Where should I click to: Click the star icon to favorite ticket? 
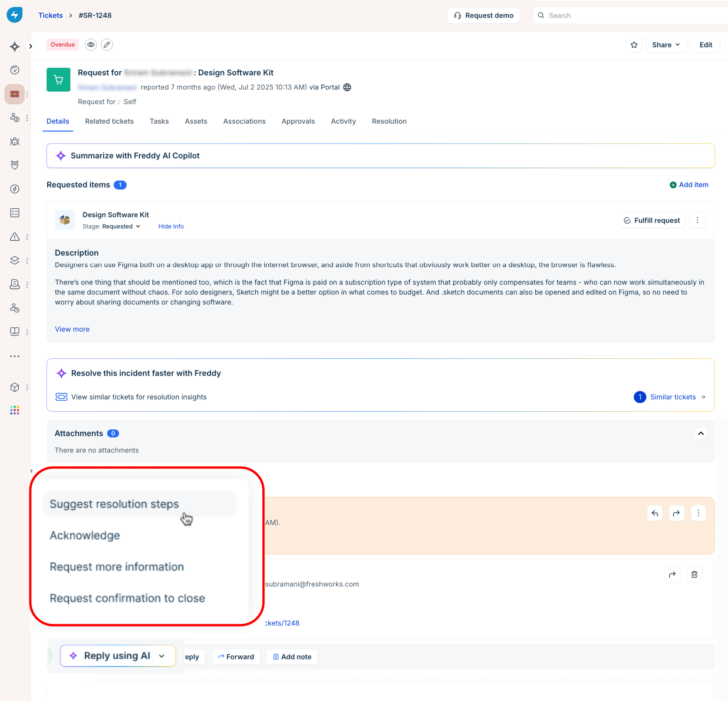pyautogui.click(x=634, y=45)
